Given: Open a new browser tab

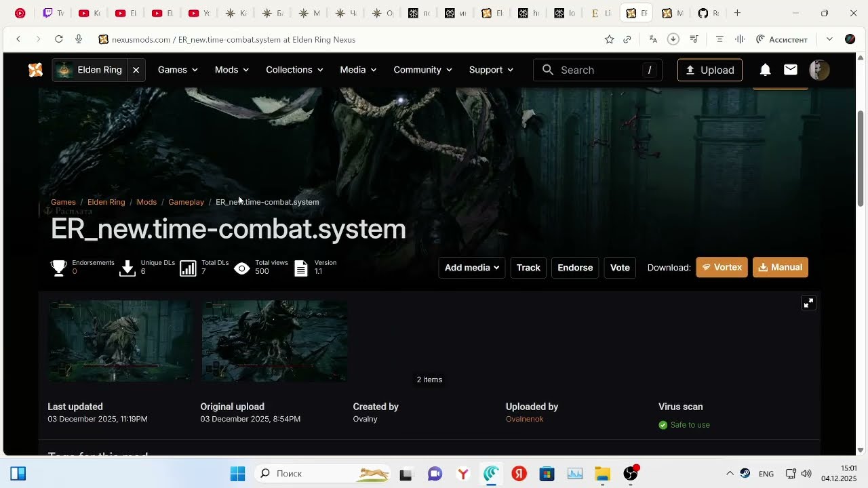Looking at the screenshot, I should [737, 13].
